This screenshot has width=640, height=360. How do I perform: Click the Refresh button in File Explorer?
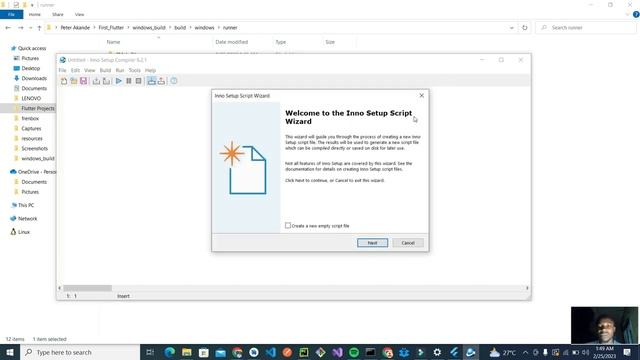(524, 28)
